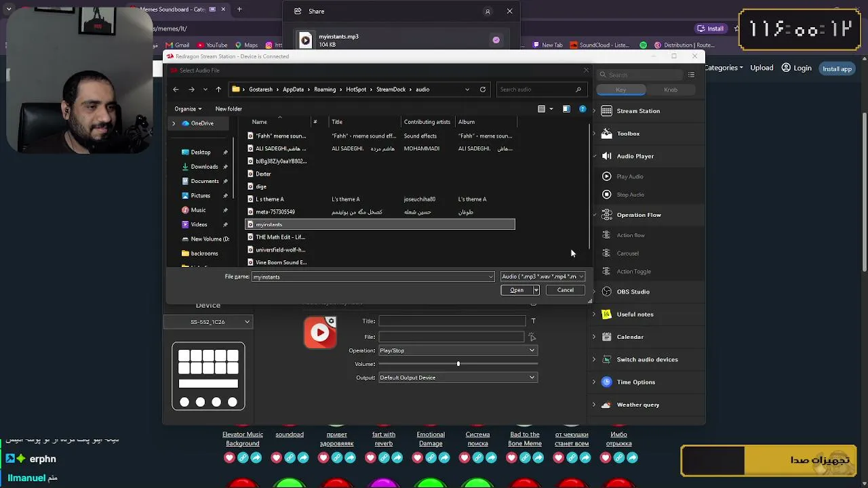Switch to the Knob tab
Image resolution: width=868 pixels, height=488 pixels.
pyautogui.click(x=671, y=90)
